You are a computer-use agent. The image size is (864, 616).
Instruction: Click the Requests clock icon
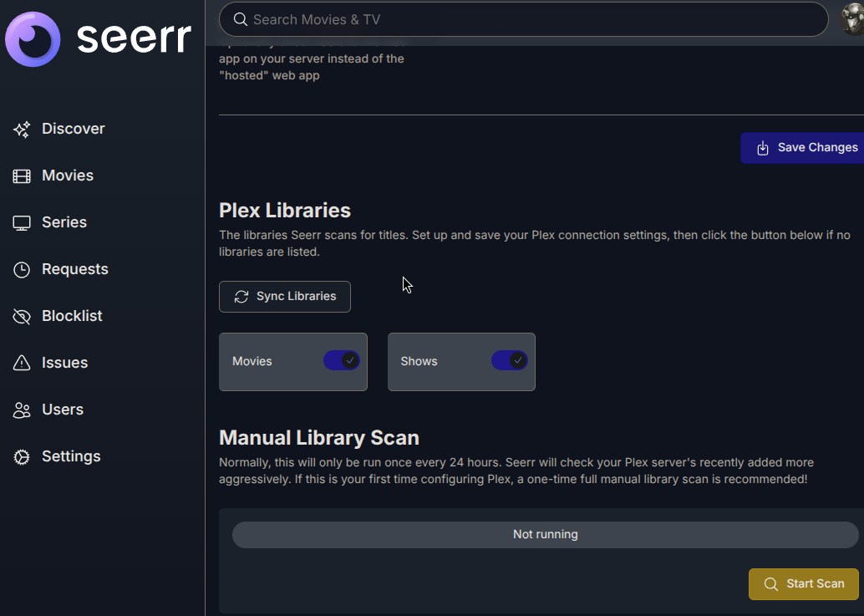[22, 270]
